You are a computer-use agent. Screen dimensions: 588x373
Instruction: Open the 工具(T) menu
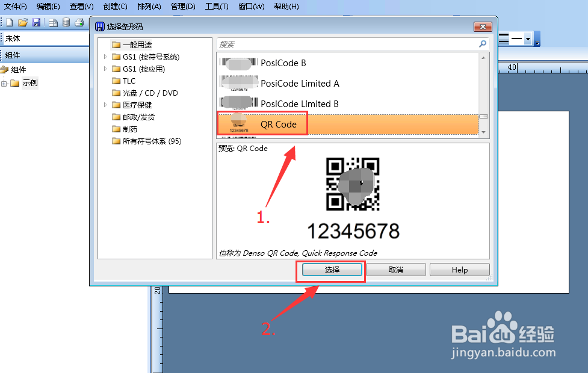(217, 7)
